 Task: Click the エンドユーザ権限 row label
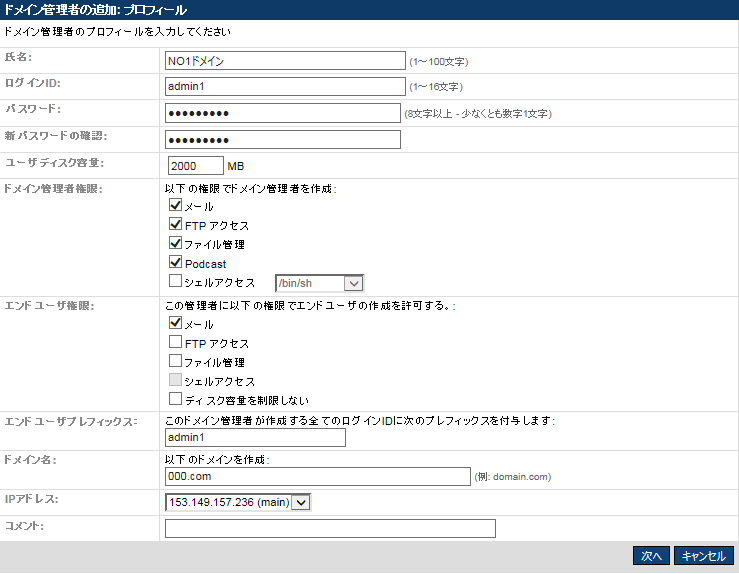(x=49, y=306)
